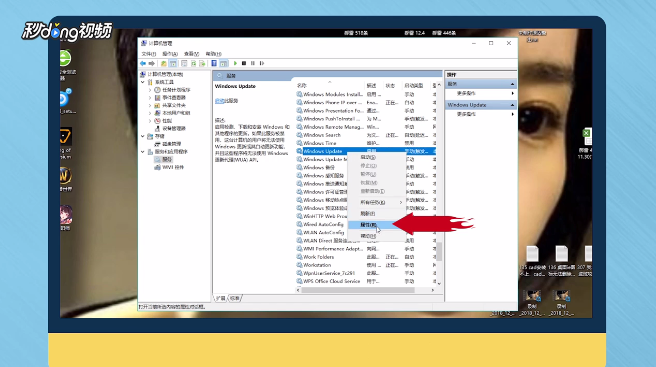The width and height of the screenshot is (656, 367).
Task: Select 服务 node in the tree
Action: (x=167, y=159)
